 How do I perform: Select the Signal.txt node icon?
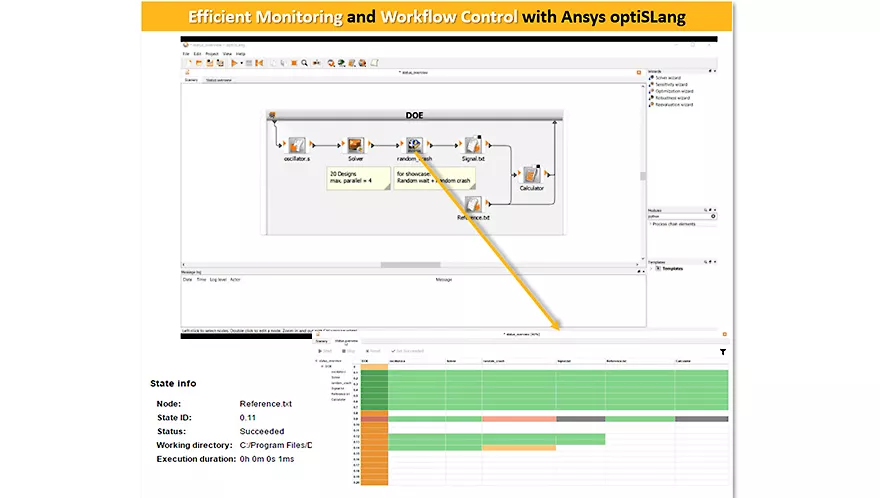point(473,146)
